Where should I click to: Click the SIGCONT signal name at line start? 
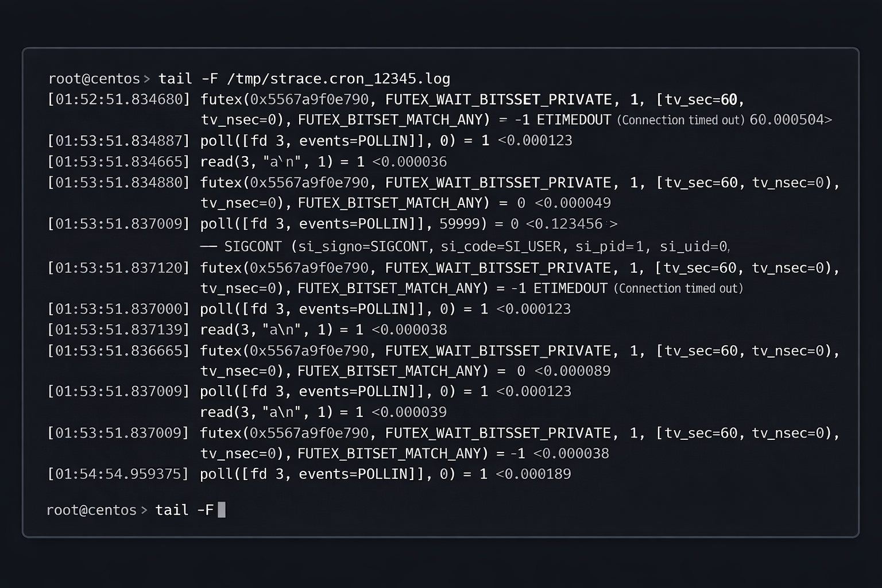253,247
